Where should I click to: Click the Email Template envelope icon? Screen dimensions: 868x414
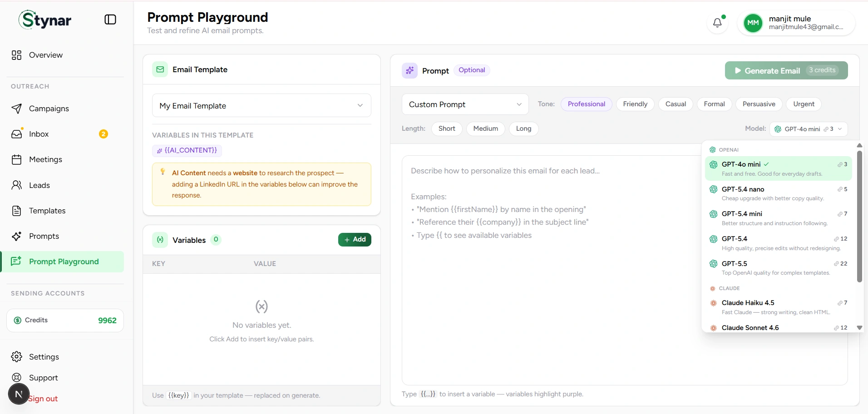(160, 69)
